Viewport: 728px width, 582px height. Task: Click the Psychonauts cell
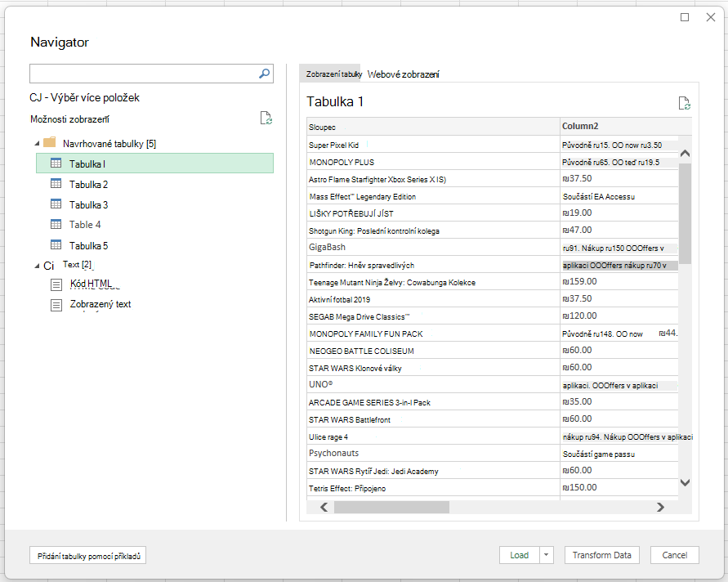433,454
